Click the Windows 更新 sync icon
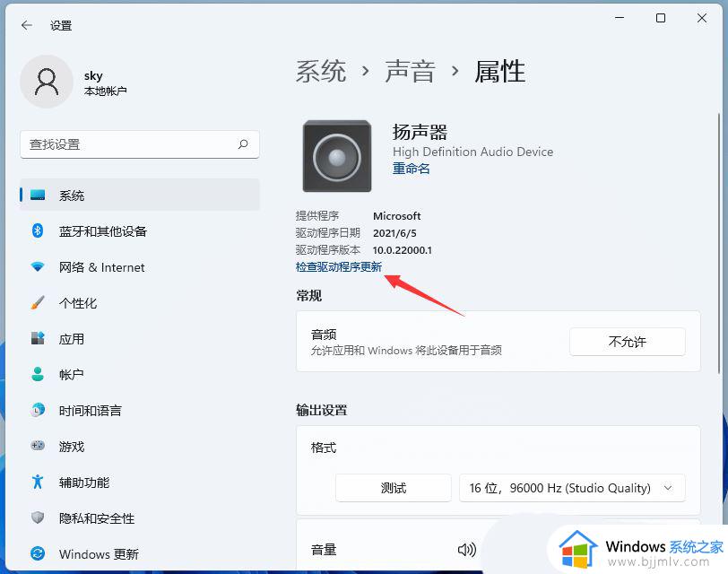The width and height of the screenshot is (728, 574). pyautogui.click(x=38, y=553)
